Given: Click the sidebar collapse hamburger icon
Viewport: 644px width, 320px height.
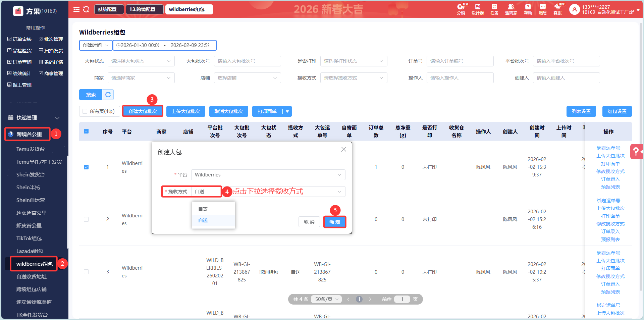Looking at the screenshot, I should click(76, 9).
